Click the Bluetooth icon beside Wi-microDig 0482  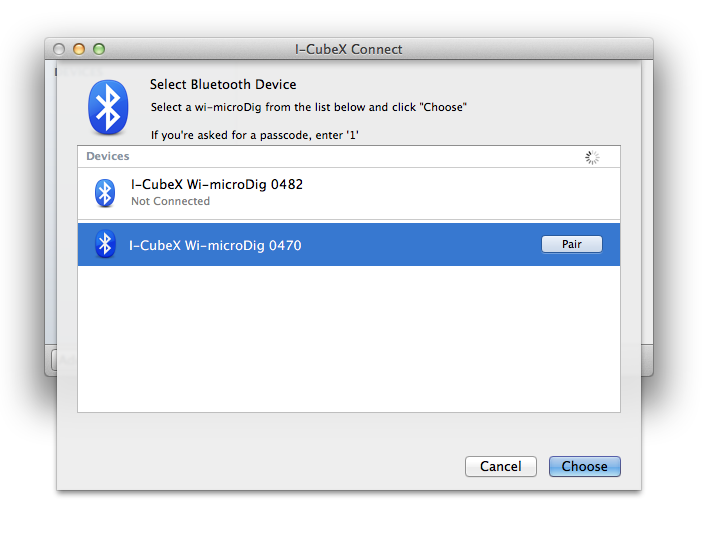[105, 193]
